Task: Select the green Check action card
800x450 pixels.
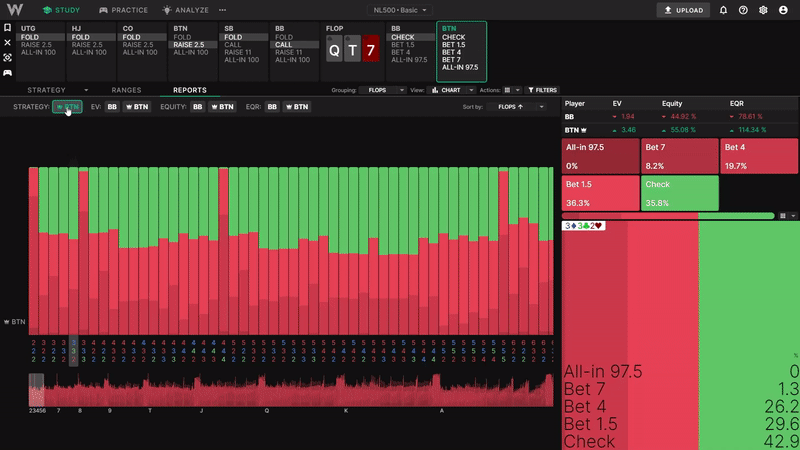Action: 680,193
